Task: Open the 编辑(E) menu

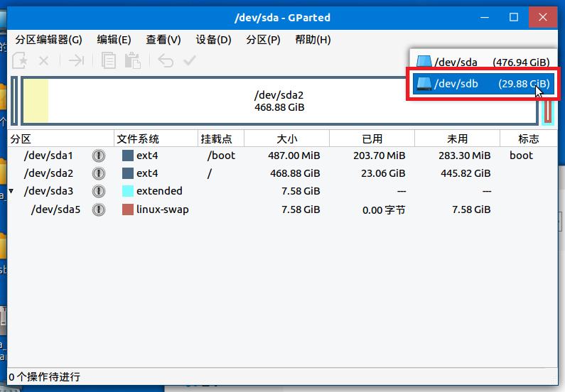Action: click(114, 40)
